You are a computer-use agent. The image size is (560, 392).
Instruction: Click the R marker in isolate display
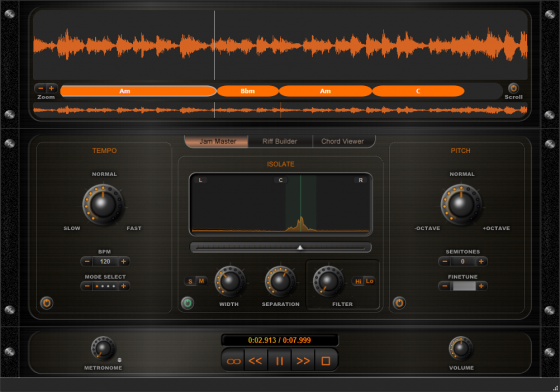[x=360, y=180]
